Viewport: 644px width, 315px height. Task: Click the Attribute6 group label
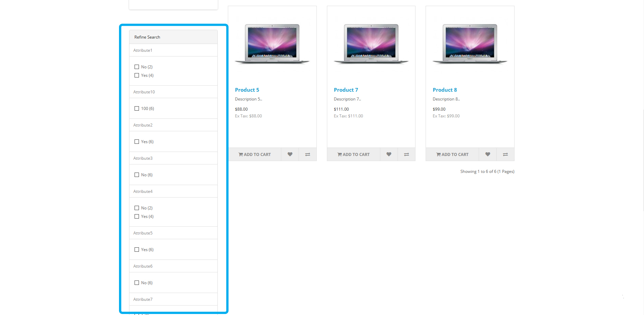click(143, 266)
